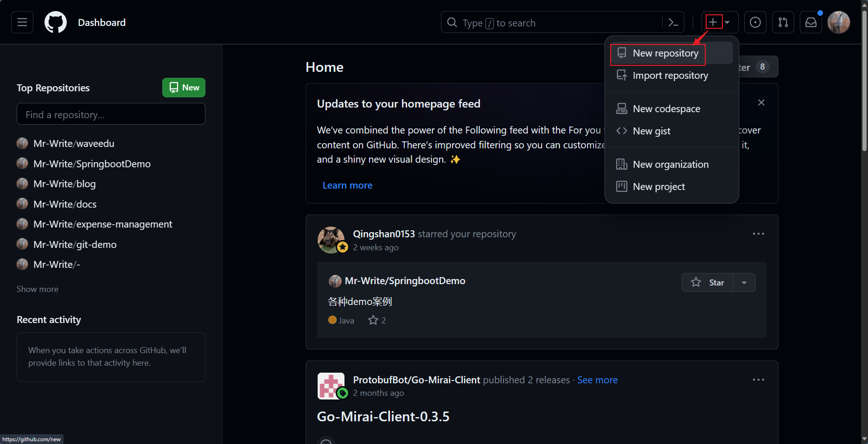Open options menu for Qingshan0153 feed card

tap(759, 234)
